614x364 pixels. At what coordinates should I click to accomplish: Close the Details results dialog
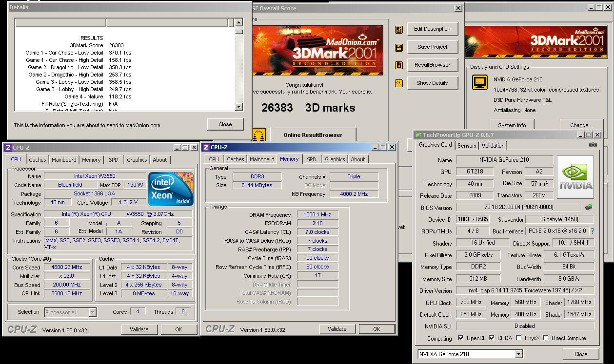(x=225, y=124)
